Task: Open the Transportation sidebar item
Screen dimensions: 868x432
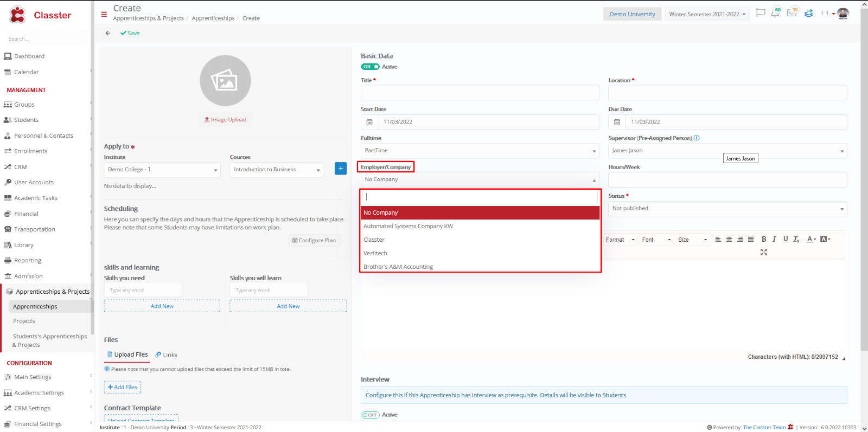Action: tap(34, 229)
